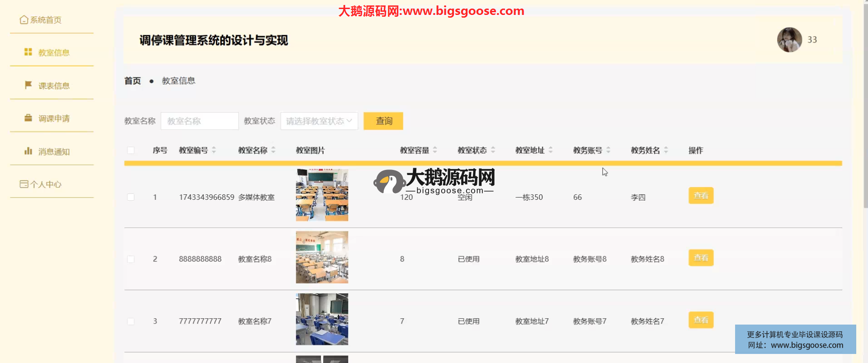The height and width of the screenshot is (363, 868).
Task: Open the user avatar in the header
Action: (x=789, y=40)
